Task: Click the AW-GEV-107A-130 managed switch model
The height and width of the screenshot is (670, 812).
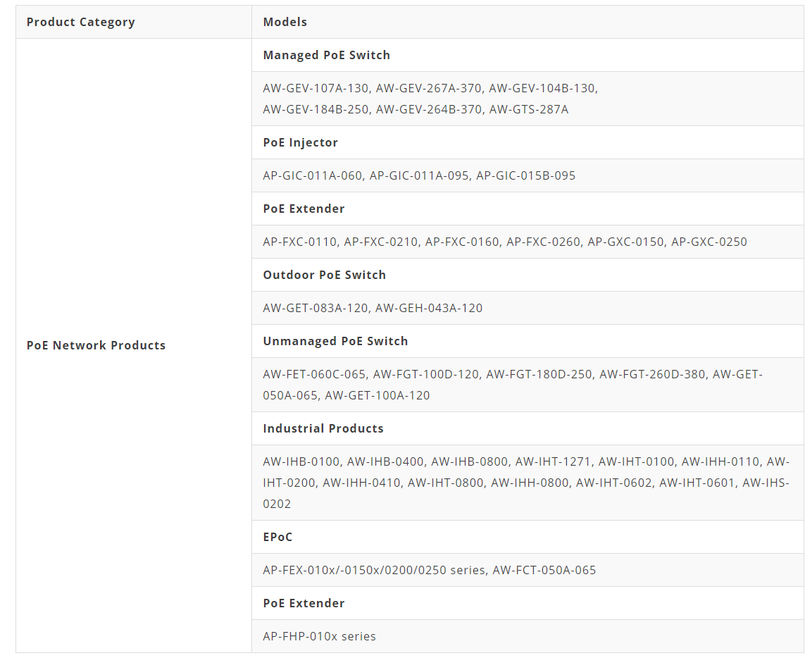Action: (x=316, y=88)
